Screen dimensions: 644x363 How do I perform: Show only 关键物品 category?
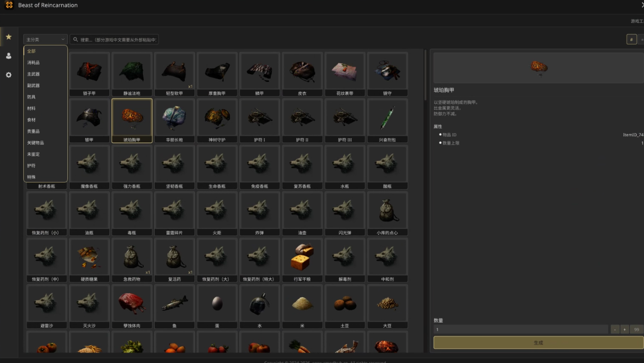45,143
